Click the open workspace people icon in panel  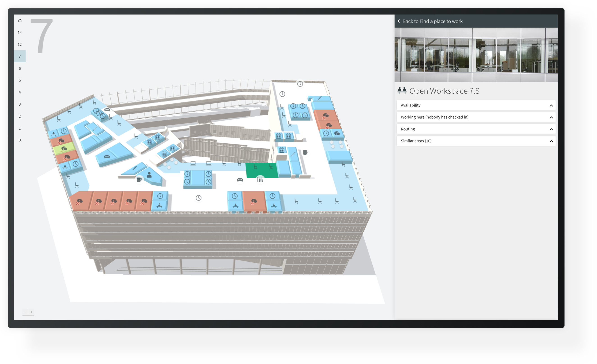[x=402, y=91]
